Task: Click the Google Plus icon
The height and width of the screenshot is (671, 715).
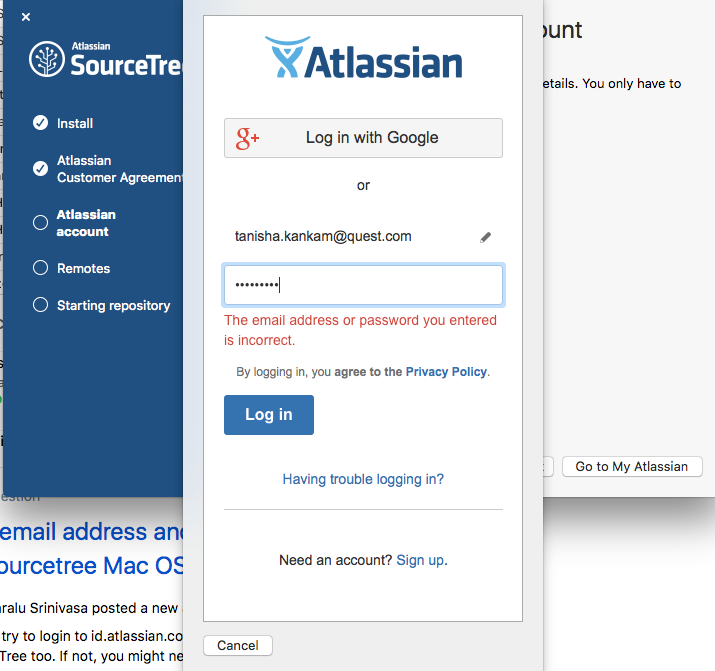Action: click(247, 139)
